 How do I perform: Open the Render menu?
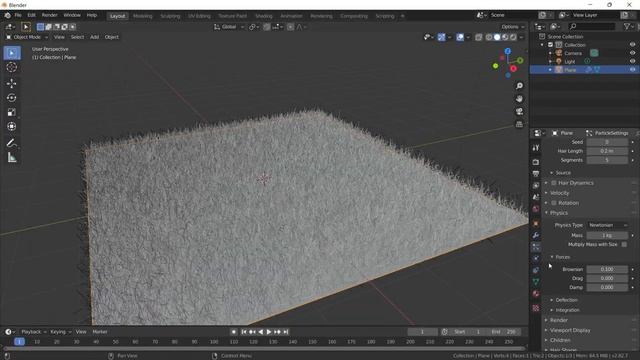(x=49, y=15)
